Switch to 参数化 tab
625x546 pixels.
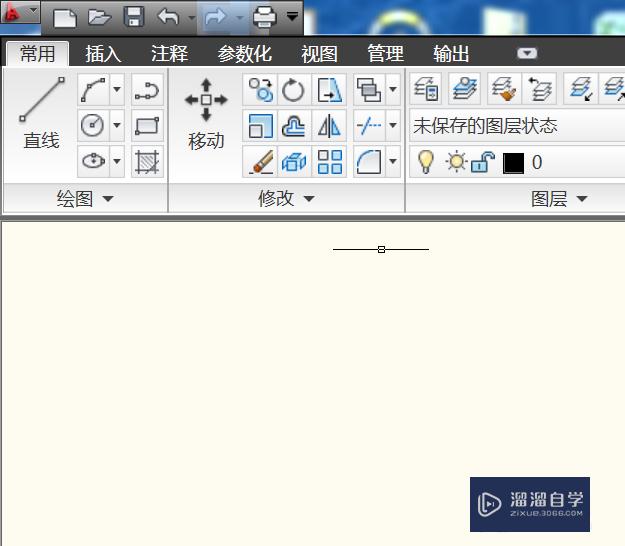[x=245, y=54]
